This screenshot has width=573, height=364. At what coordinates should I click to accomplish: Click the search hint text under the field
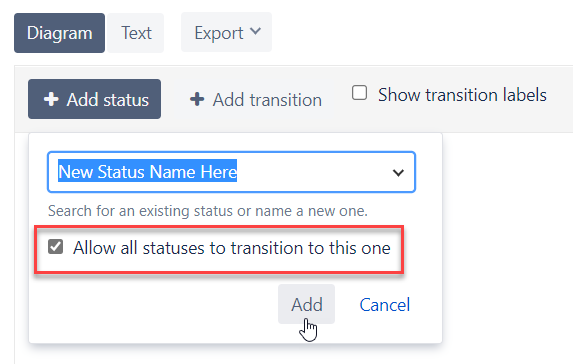click(208, 211)
